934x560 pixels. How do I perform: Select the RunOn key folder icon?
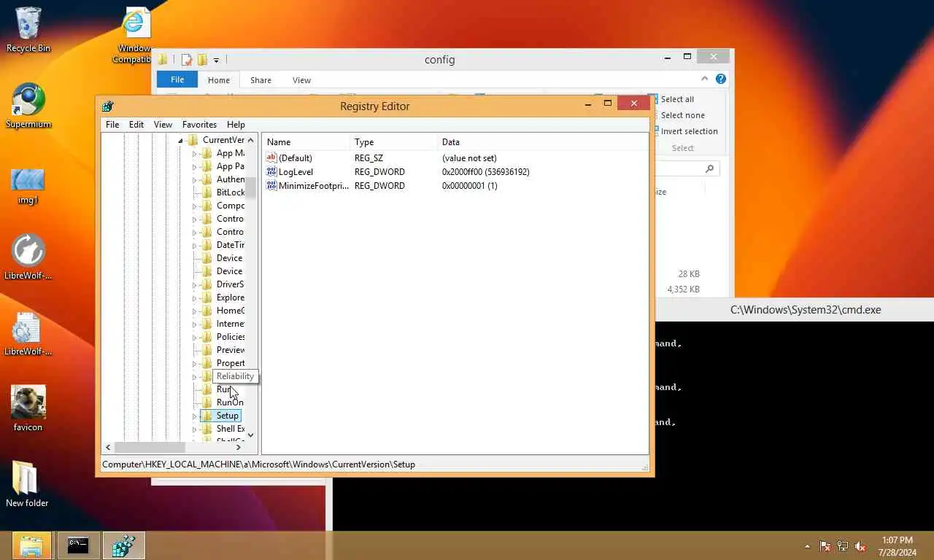click(x=207, y=402)
